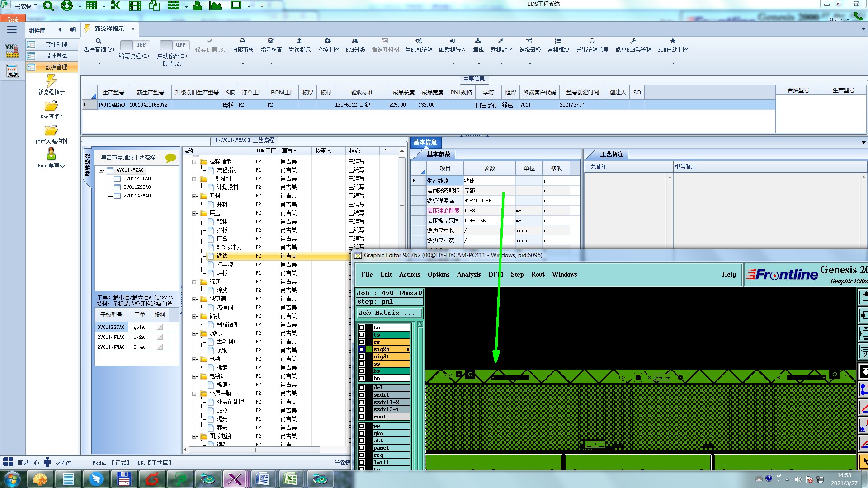Click the 单击节点加载工艺流程 button
Screen dimensions: 868x488
point(128,157)
